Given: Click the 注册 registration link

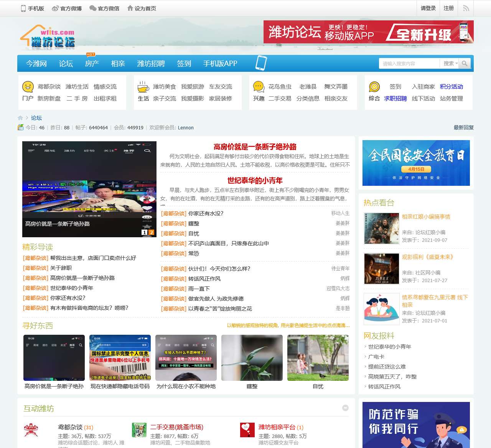Looking at the screenshot, I should click(448, 8).
